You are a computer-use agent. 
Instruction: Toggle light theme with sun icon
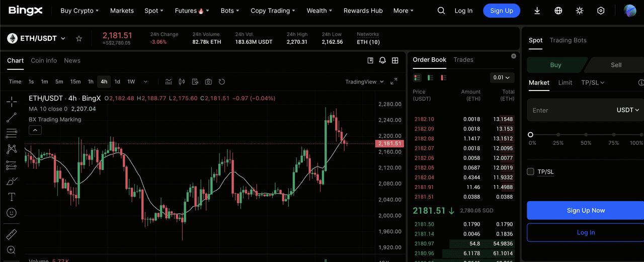[x=580, y=11]
